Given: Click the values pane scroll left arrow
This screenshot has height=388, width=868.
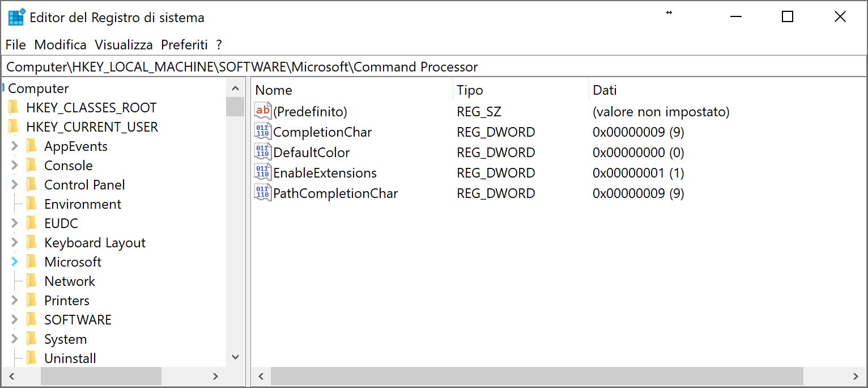Looking at the screenshot, I should tap(261, 376).
